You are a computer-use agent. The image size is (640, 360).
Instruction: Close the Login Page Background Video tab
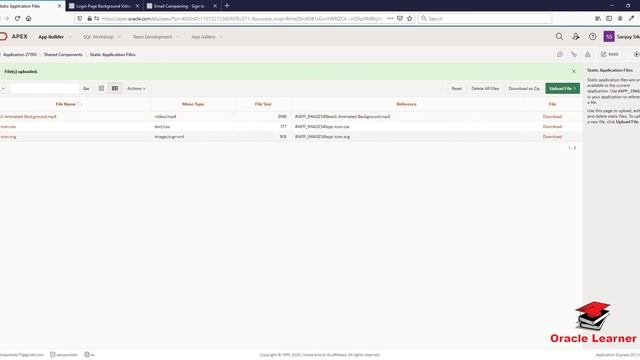point(137,6)
